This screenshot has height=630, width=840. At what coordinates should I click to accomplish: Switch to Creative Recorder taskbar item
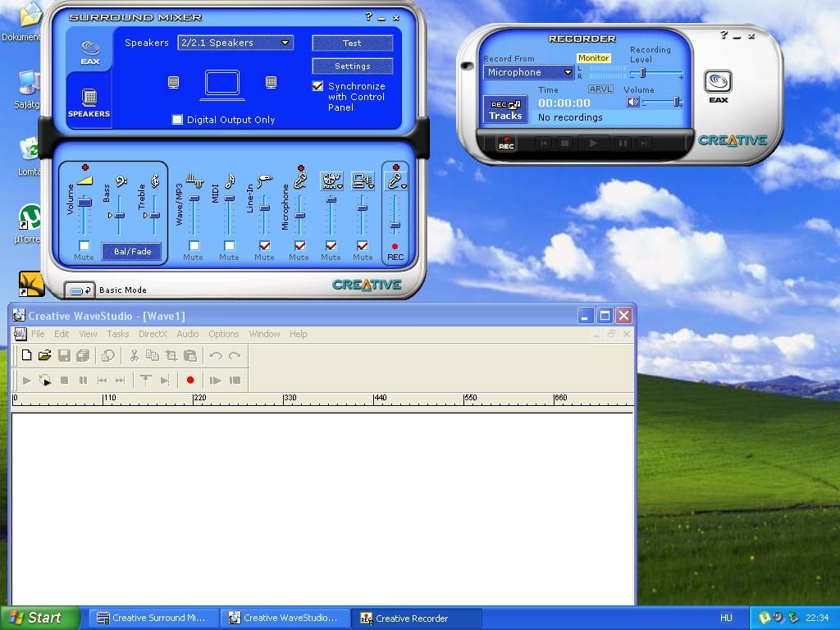tap(416, 619)
